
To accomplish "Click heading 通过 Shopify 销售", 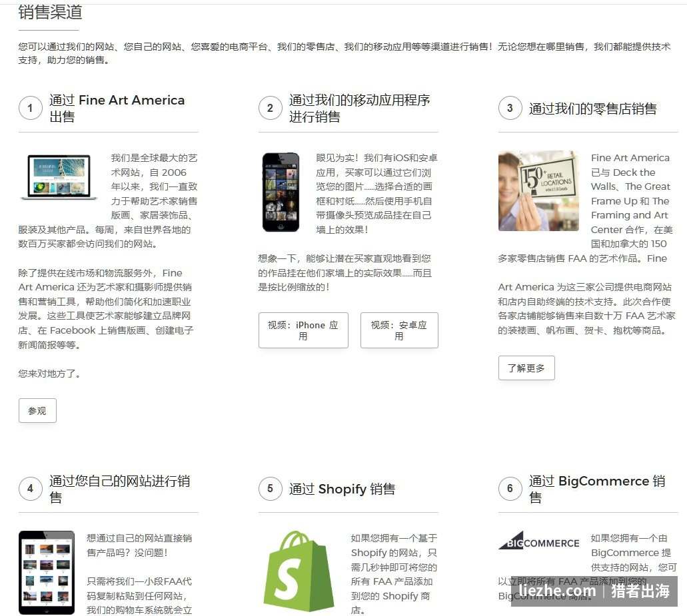I will click(x=343, y=489).
